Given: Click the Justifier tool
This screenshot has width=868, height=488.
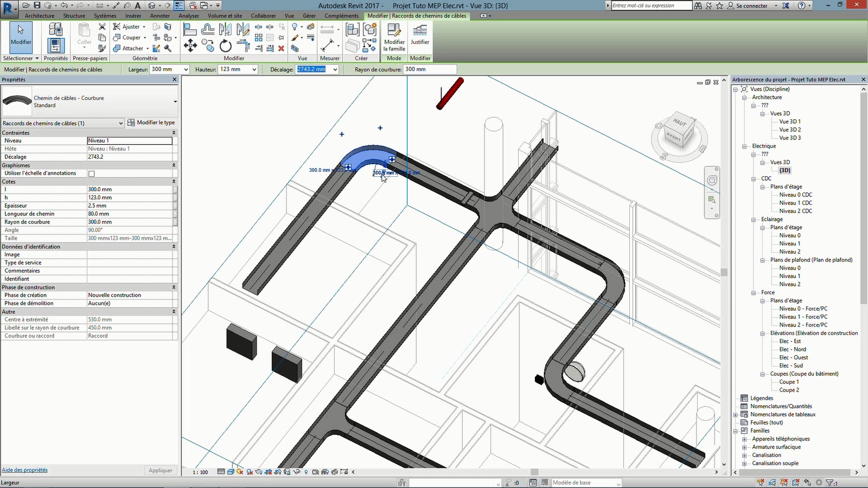Looking at the screenshot, I should coord(420,34).
